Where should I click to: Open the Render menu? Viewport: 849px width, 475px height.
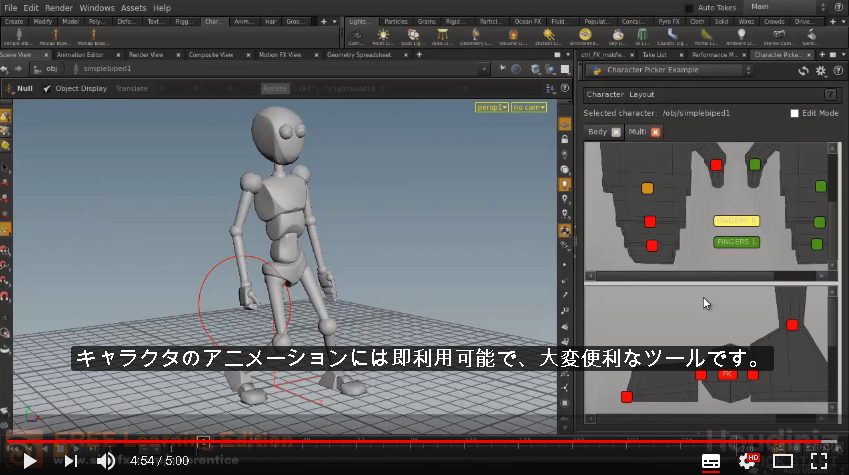click(x=58, y=8)
